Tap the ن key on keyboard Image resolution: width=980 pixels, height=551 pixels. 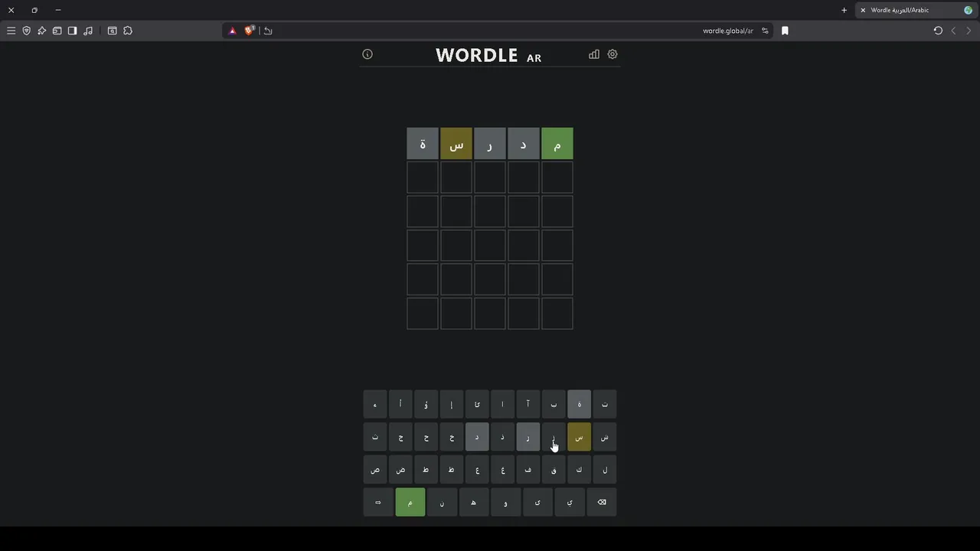tap(442, 502)
